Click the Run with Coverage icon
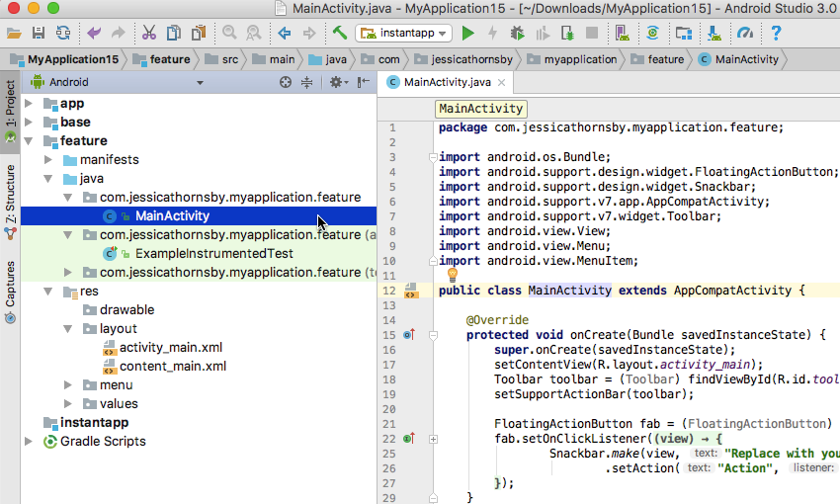The width and height of the screenshot is (840, 504). tap(543, 34)
